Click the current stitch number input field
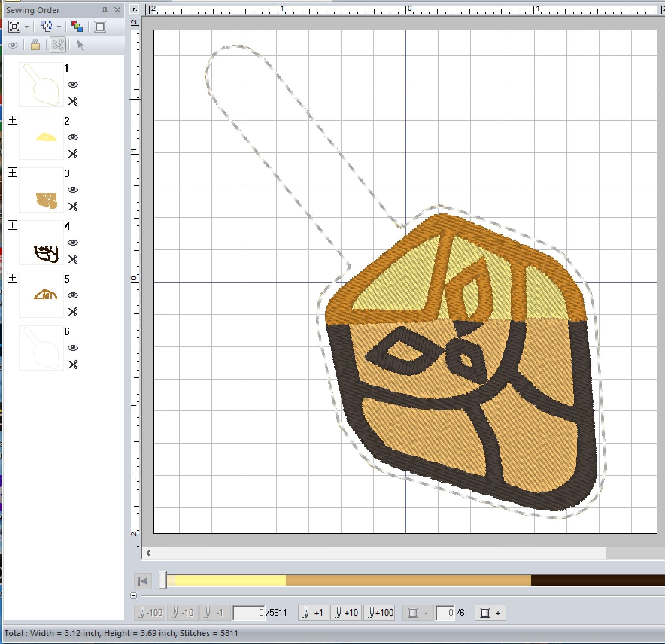The image size is (665, 644). (x=249, y=613)
